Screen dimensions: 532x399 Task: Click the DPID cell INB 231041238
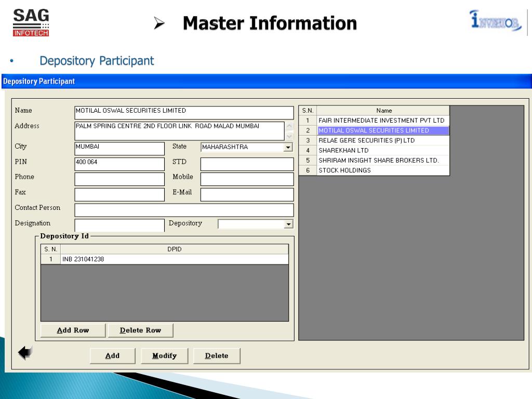[175, 259]
